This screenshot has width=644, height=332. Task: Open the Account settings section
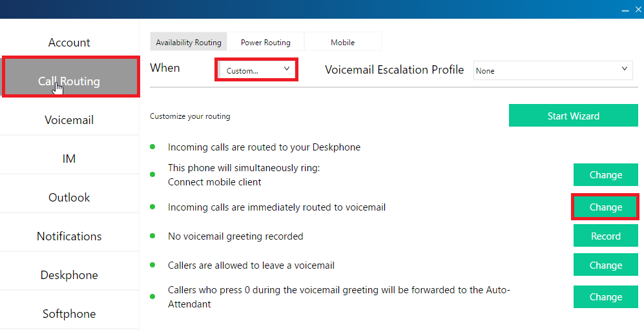coord(69,43)
